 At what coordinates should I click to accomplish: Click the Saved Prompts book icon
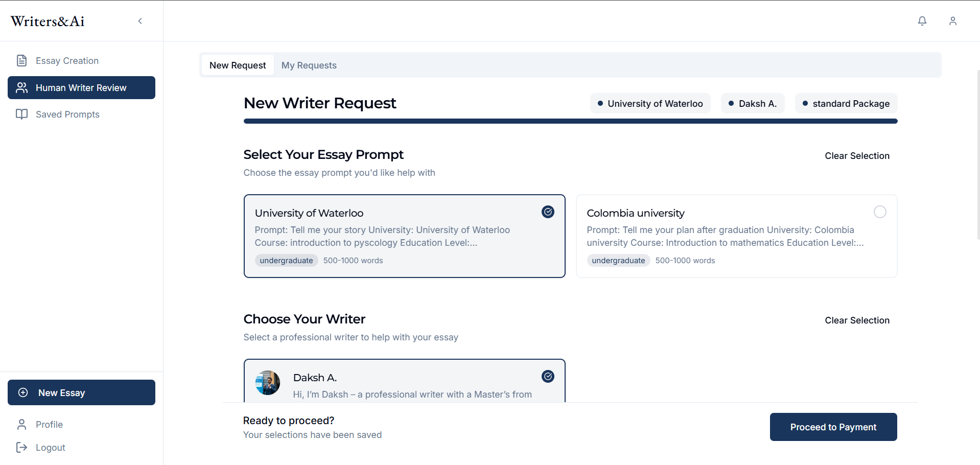[x=21, y=114]
